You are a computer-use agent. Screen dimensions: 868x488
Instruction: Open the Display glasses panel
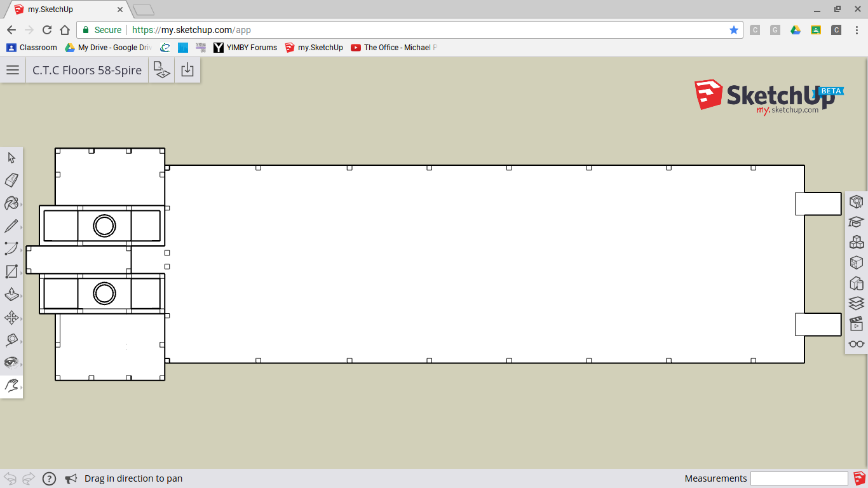(857, 344)
